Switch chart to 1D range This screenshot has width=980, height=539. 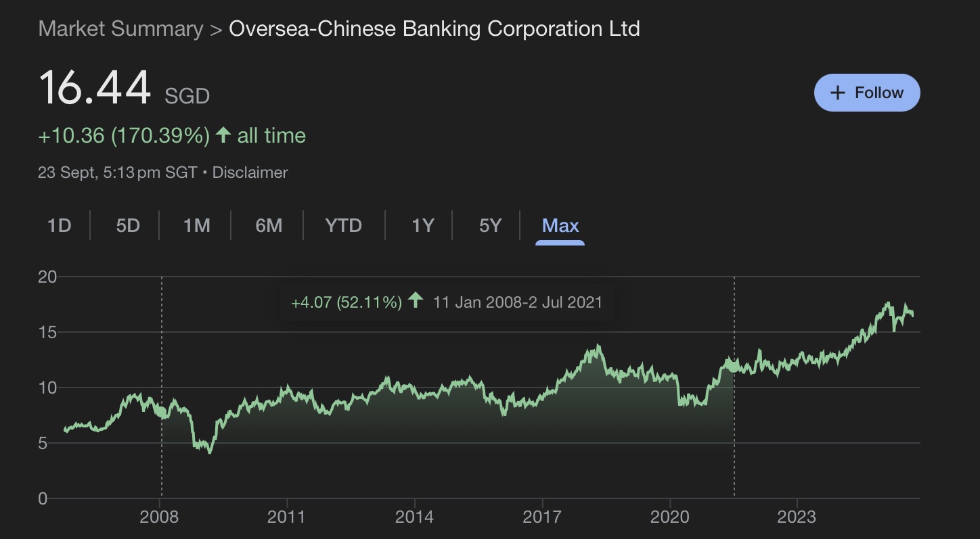click(x=60, y=225)
